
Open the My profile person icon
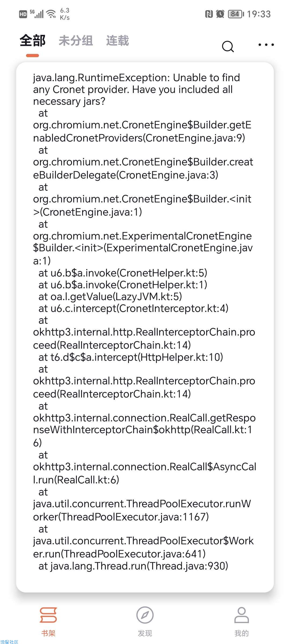(x=241, y=615)
